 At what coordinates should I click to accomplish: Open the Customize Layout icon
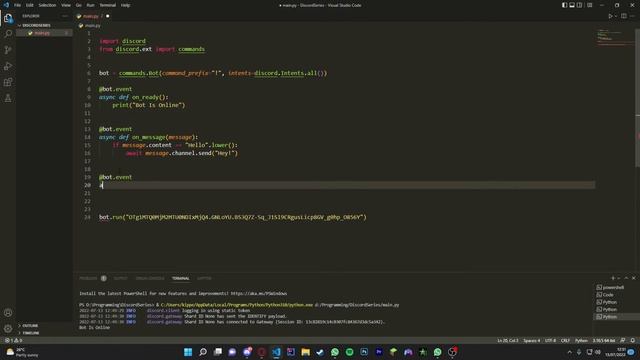(x=590, y=5)
